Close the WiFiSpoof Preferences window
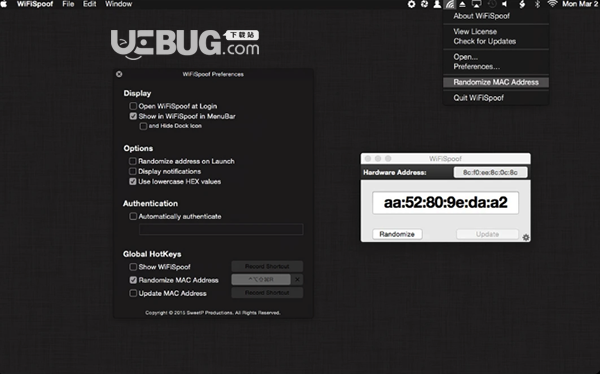This screenshot has height=374, width=600. pyautogui.click(x=119, y=74)
